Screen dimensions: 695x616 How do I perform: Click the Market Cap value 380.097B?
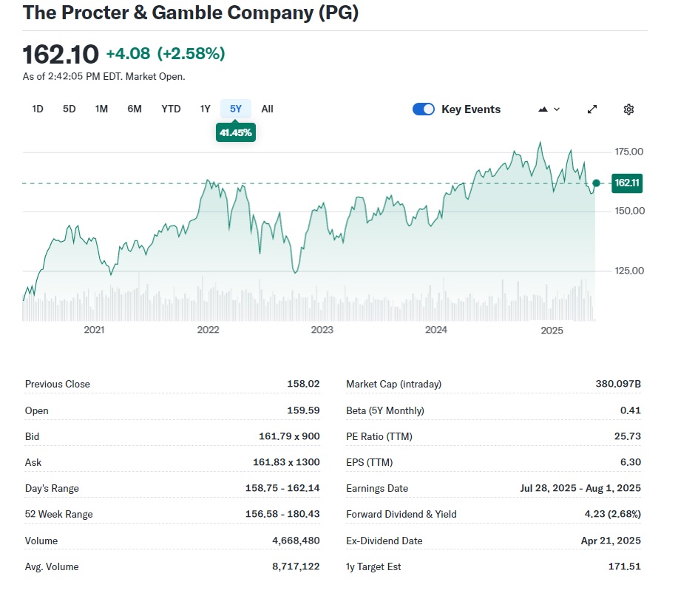pos(618,384)
